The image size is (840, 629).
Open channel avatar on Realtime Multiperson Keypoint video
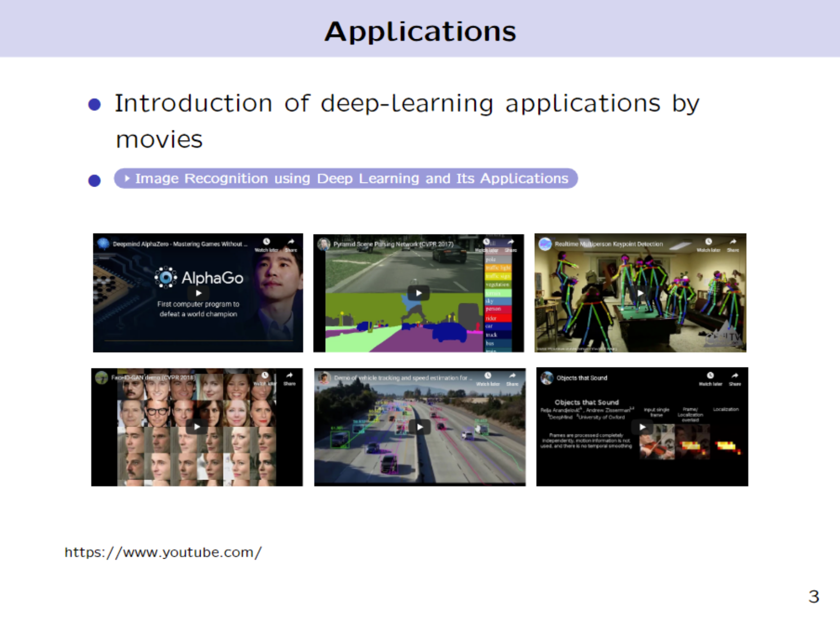(546, 244)
